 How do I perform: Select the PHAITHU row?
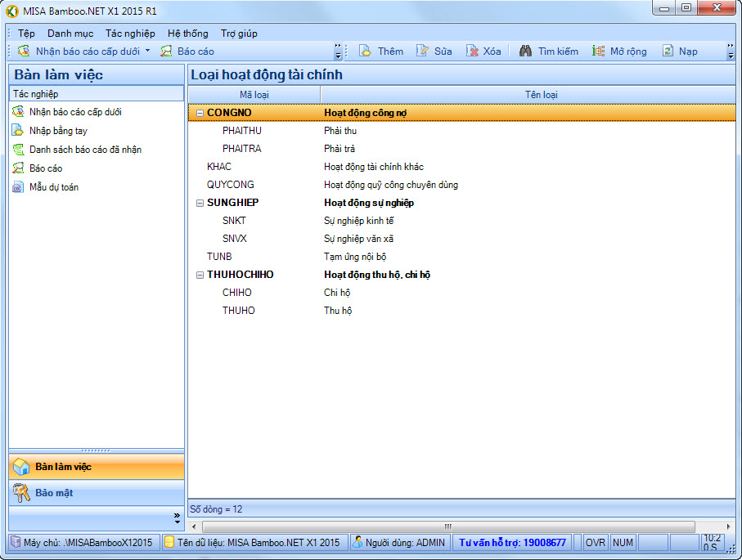tap(461, 131)
